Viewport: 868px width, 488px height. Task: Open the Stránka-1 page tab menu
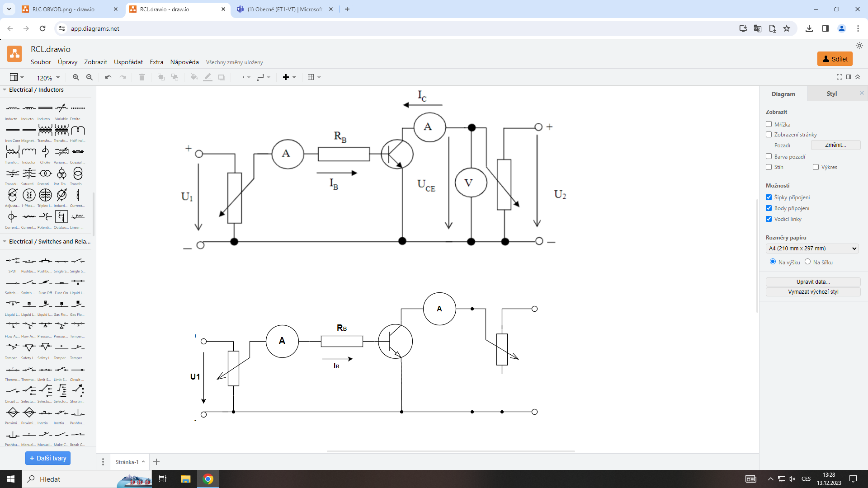(130, 462)
